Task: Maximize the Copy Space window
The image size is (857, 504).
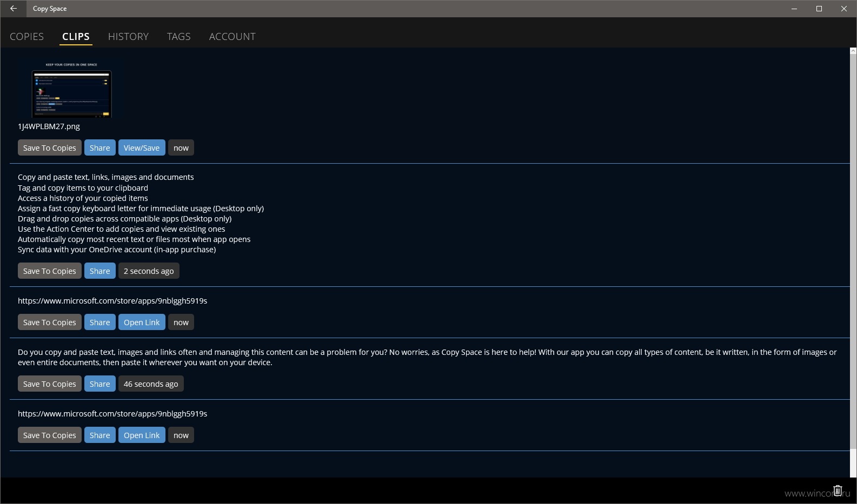Action: (819, 9)
